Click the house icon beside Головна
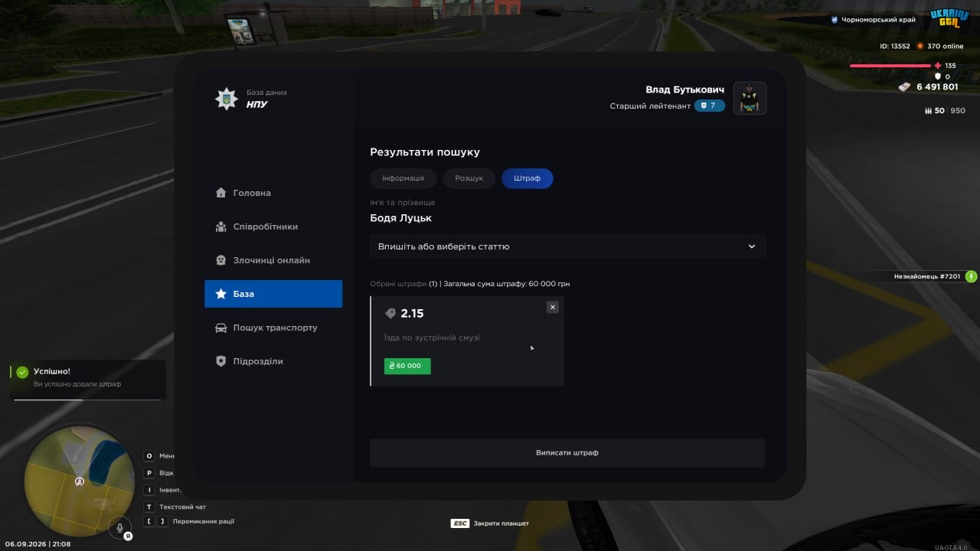Image resolution: width=980 pixels, height=551 pixels. pyautogui.click(x=220, y=193)
